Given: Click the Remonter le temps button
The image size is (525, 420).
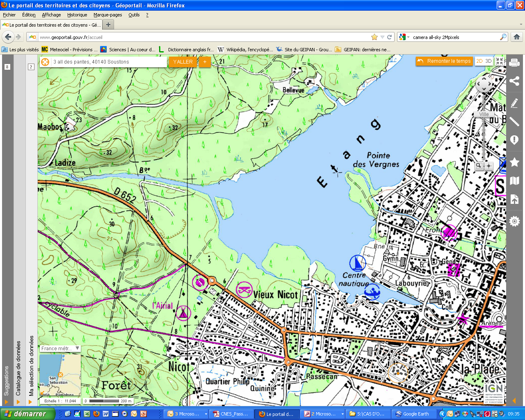Looking at the screenshot, I should tap(444, 61).
